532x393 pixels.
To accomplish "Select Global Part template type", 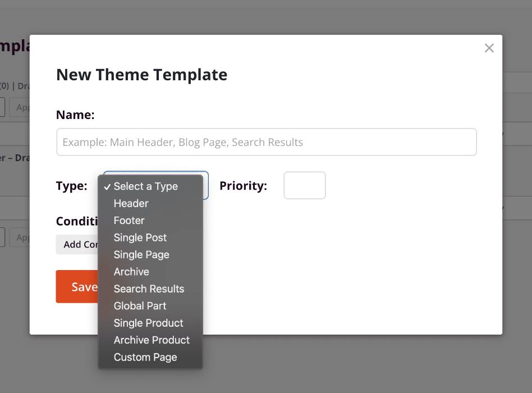I will click(140, 306).
